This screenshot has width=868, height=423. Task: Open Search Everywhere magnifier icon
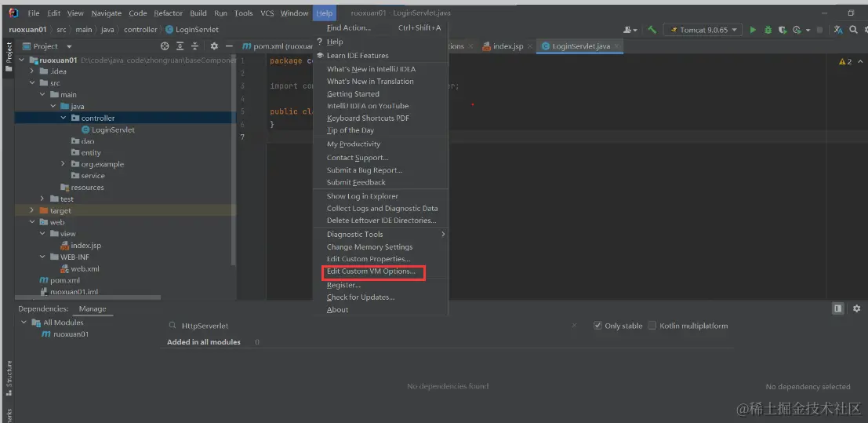855,30
